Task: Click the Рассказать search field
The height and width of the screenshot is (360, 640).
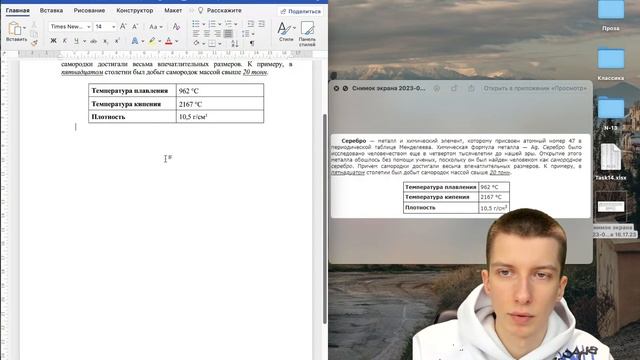Action: 224,10
